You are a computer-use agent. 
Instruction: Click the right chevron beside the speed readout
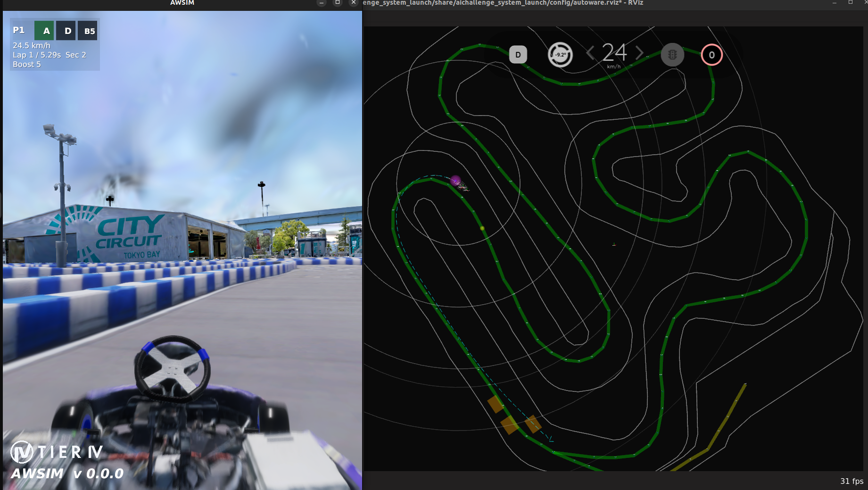click(x=639, y=53)
